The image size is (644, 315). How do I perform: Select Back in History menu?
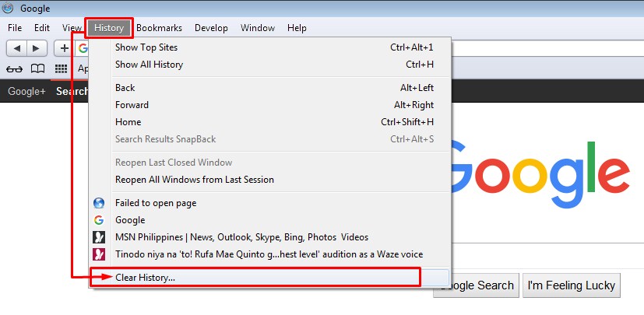tap(270, 88)
